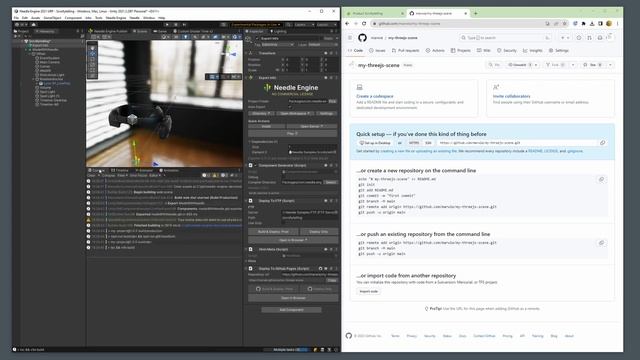Switch to the Lighting tab

278,31
